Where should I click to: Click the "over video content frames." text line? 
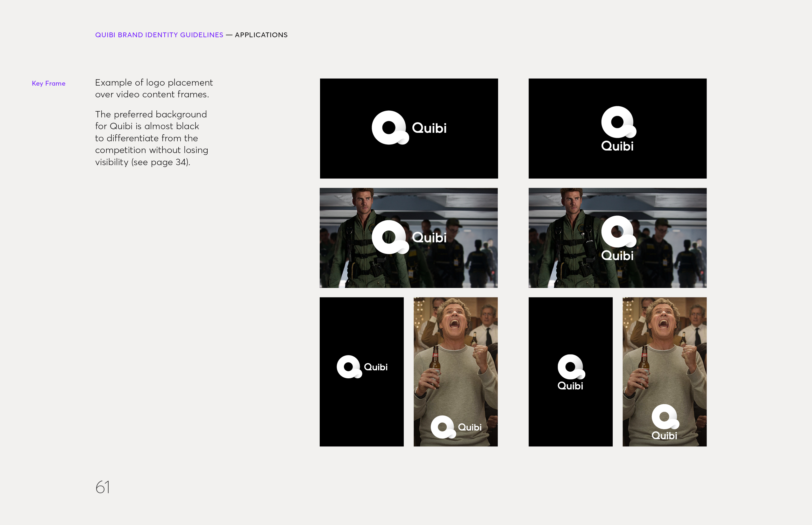pyautogui.click(x=152, y=94)
